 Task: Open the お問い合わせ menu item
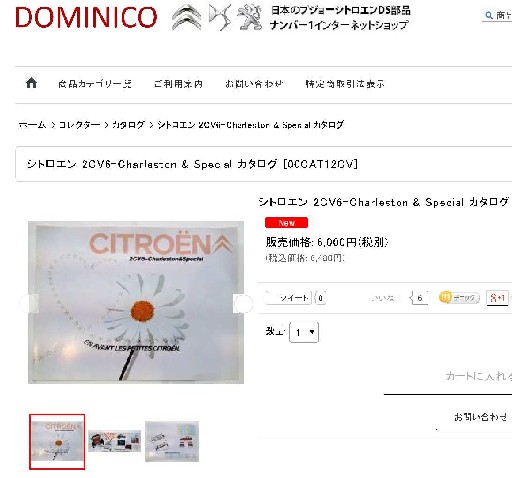click(x=254, y=84)
